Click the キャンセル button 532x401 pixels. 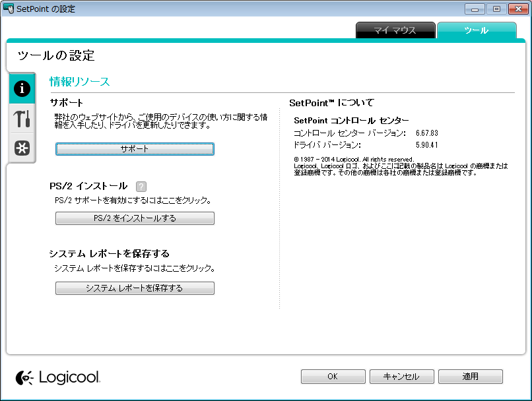click(x=401, y=377)
